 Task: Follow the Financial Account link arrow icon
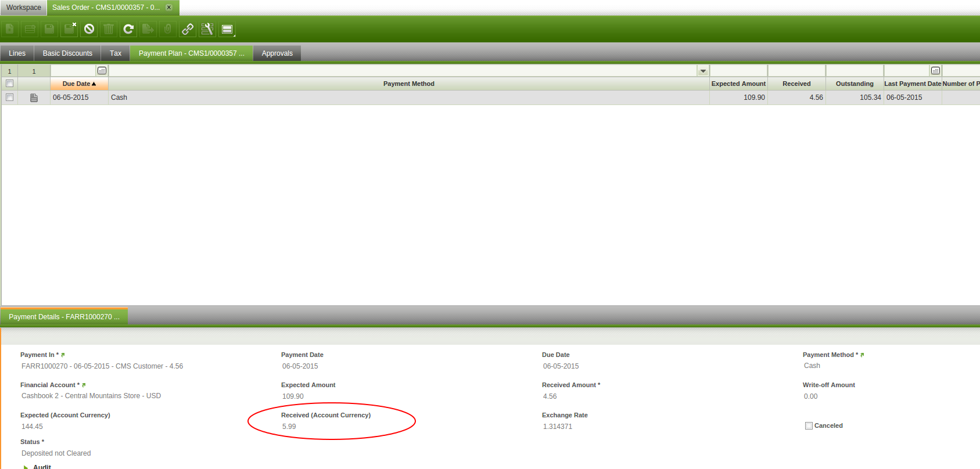click(84, 385)
